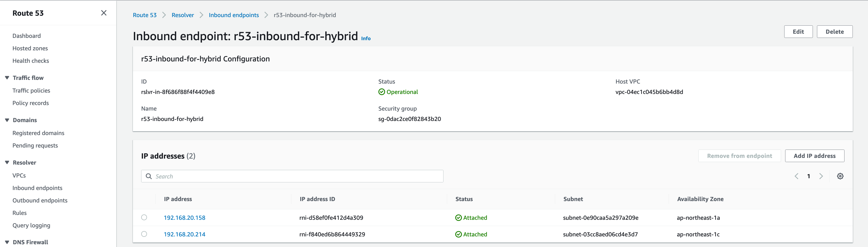The image size is (868, 247).
Task: Click Attached icon for 192.168.20.158
Action: pos(458,218)
